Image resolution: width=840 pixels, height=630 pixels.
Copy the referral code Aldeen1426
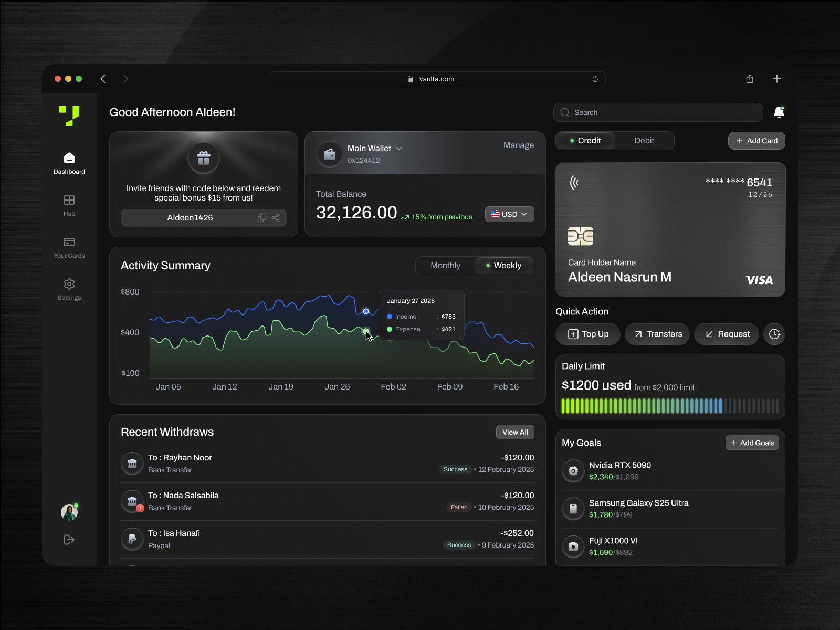click(x=261, y=217)
